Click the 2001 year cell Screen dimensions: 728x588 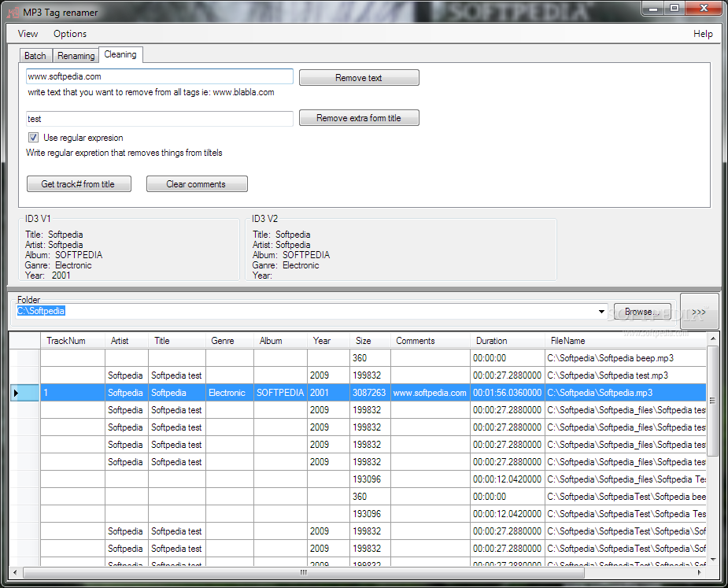(x=328, y=393)
